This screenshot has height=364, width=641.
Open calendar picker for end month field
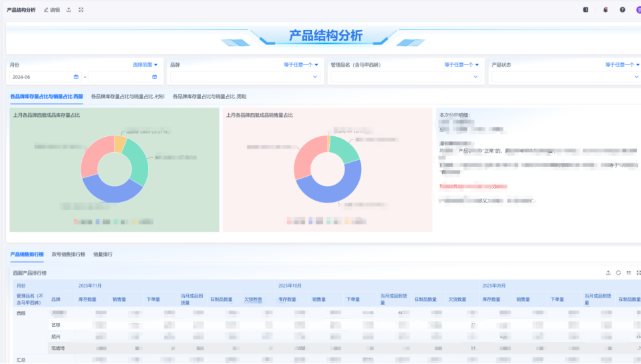click(155, 77)
